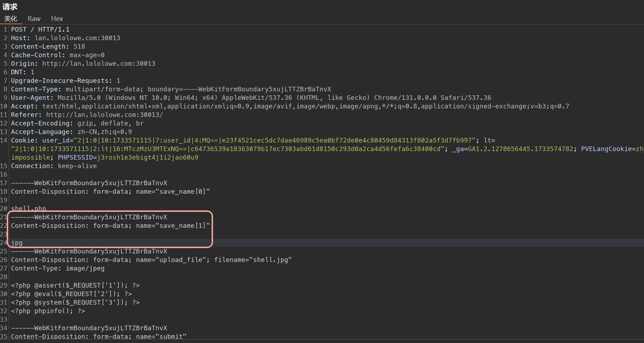The width and height of the screenshot is (644, 343).
Task: Switch to the 美化 (Pretty) tab
Action: [x=11, y=18]
